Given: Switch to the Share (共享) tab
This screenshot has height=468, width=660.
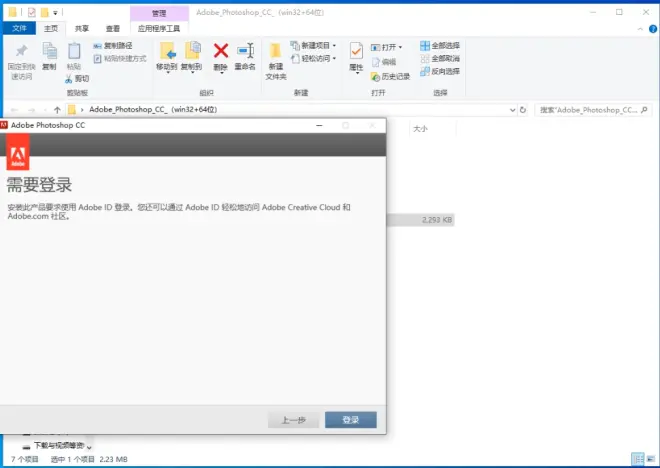Looking at the screenshot, I should [x=82, y=28].
